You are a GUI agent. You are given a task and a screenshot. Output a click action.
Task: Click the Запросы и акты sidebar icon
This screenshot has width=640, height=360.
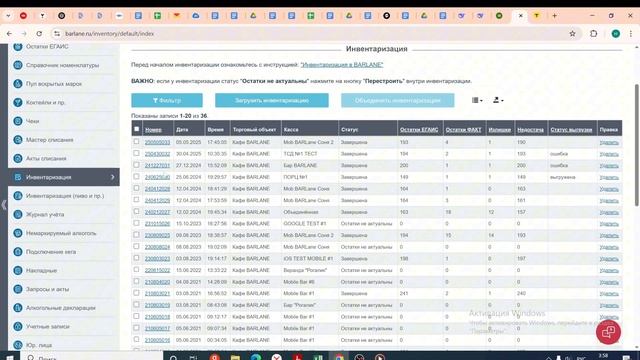pos(18,289)
